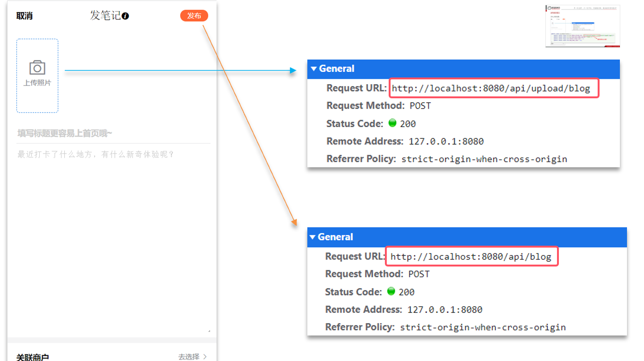Open the slide thumbnail in top-right corner
644x361 pixels.
(x=583, y=26)
